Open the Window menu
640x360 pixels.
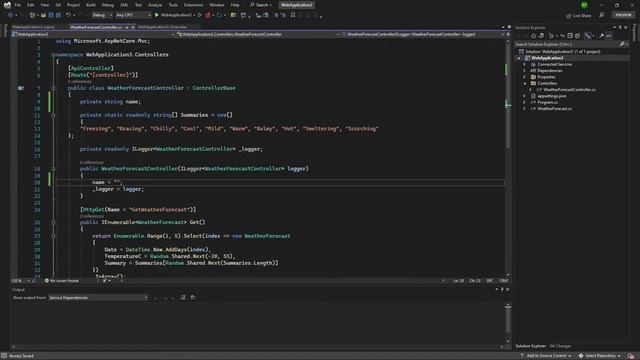point(217,5)
